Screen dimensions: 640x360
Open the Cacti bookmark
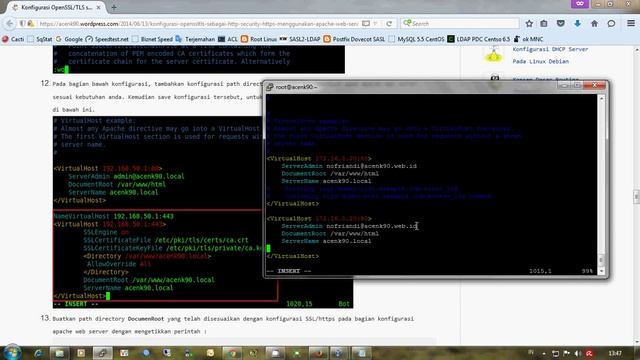13,39
